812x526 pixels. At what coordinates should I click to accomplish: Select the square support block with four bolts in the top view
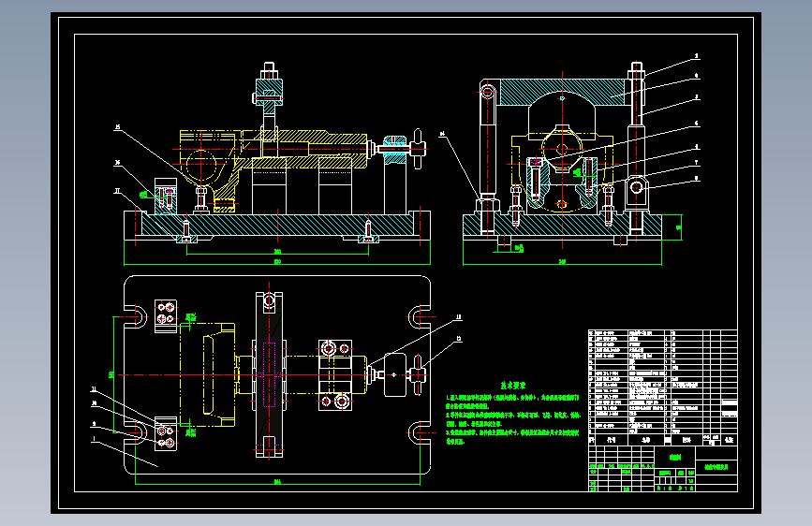[x=335, y=375]
